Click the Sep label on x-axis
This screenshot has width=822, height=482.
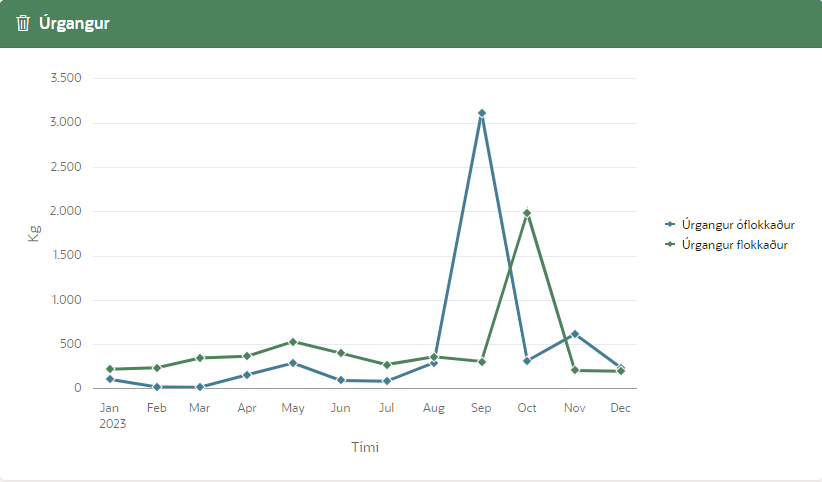click(x=481, y=408)
